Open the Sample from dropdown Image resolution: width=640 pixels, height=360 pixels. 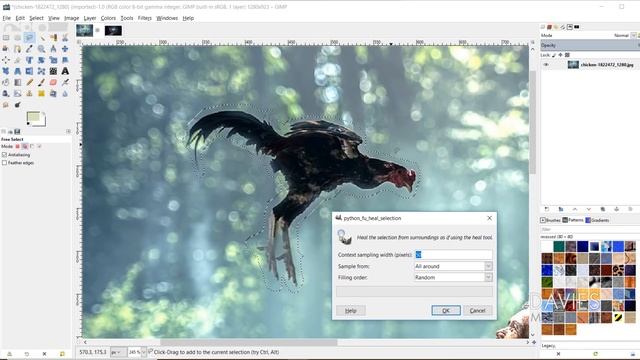click(453, 266)
